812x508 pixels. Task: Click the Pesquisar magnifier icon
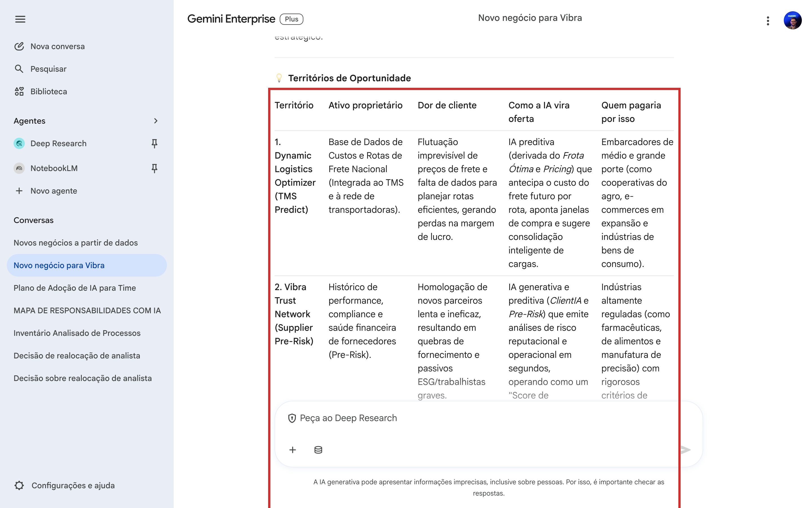[19, 69]
